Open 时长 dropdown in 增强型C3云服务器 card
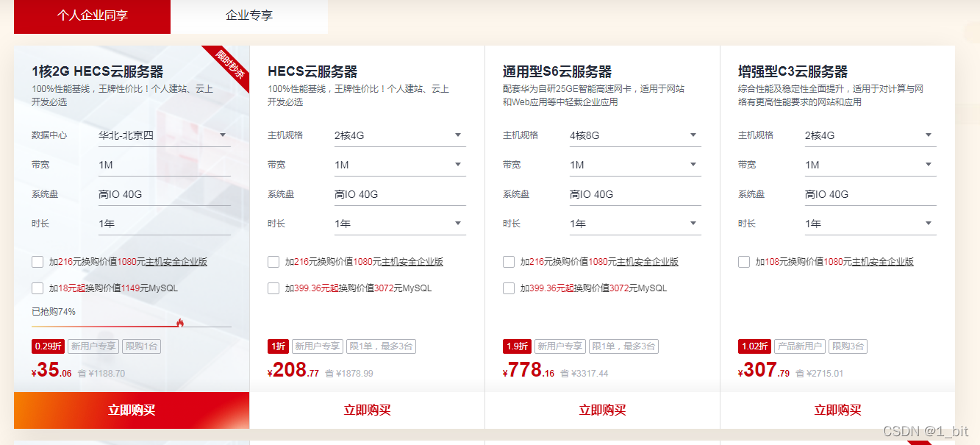980x445 pixels. tap(870, 224)
